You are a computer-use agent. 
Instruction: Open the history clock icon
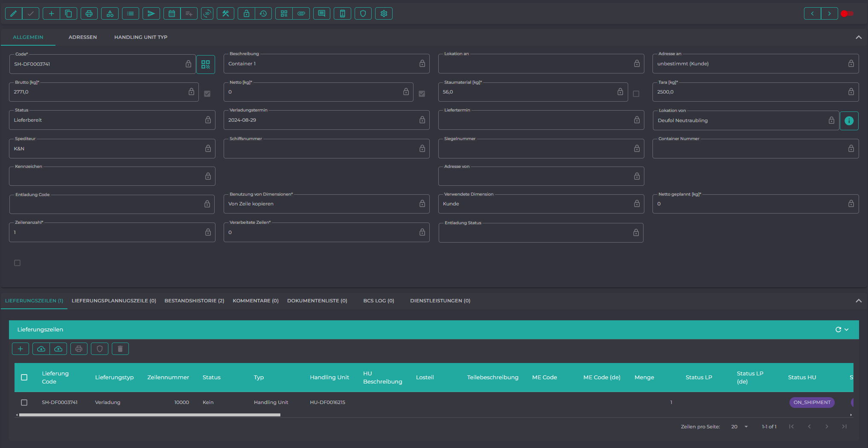click(263, 14)
